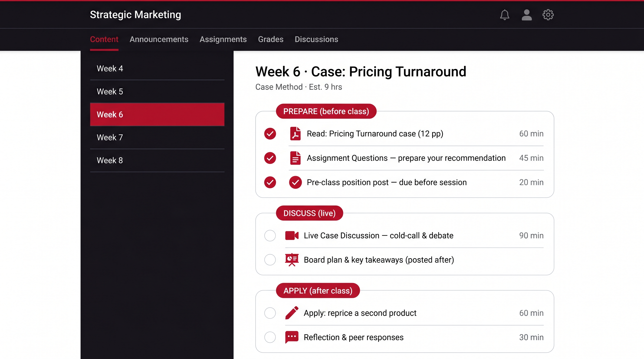Open Assignment Questions — prepare your recommendation
Viewport: 644px width, 359px height.
click(406, 158)
